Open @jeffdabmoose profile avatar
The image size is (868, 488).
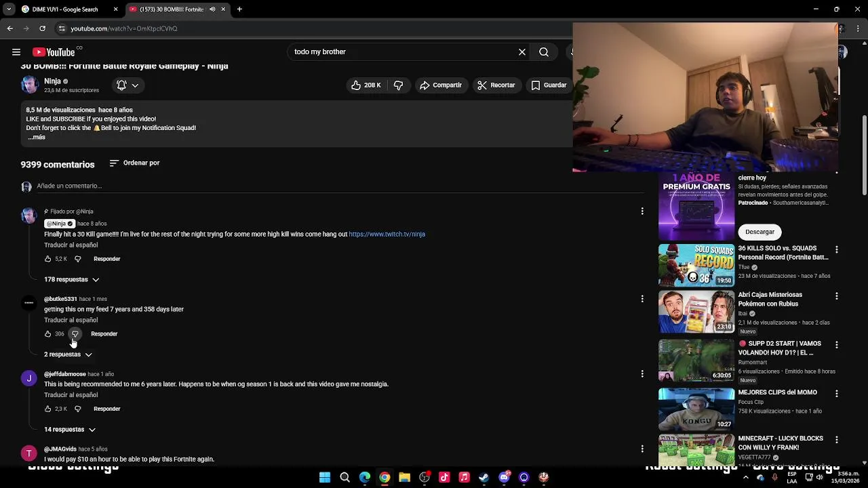tap(28, 378)
